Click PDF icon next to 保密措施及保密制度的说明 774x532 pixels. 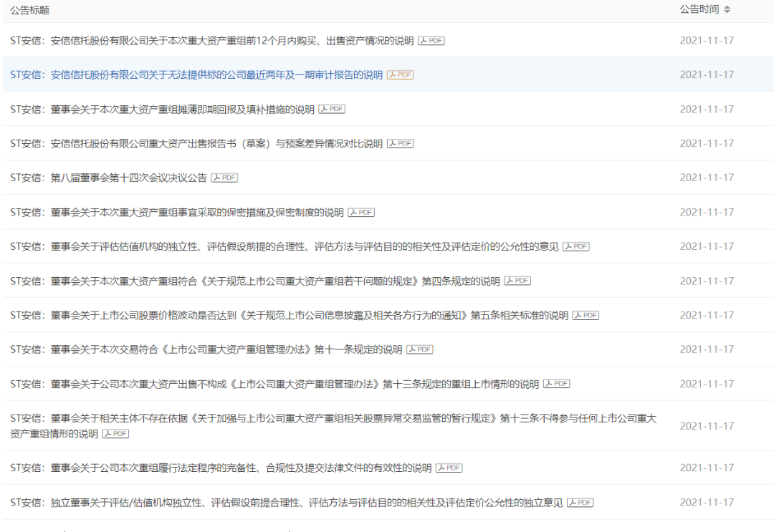361,213
